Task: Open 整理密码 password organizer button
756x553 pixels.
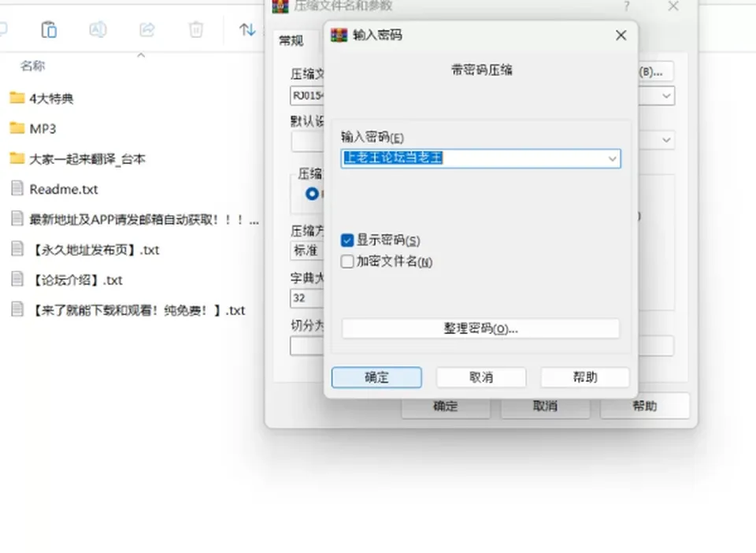Action: (480, 328)
